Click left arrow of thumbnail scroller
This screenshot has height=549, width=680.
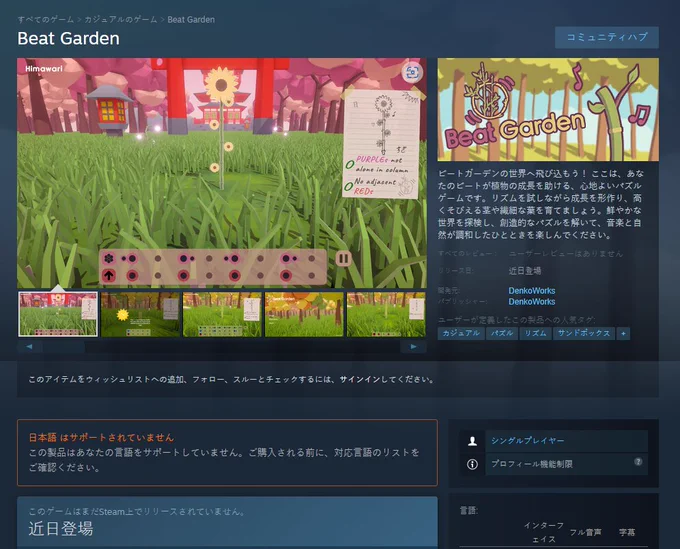pos(29,346)
